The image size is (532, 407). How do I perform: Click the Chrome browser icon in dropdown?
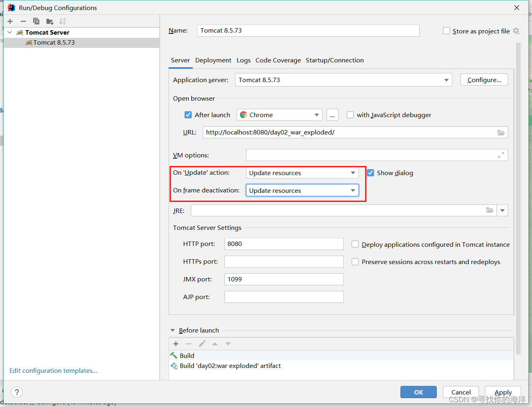click(243, 115)
